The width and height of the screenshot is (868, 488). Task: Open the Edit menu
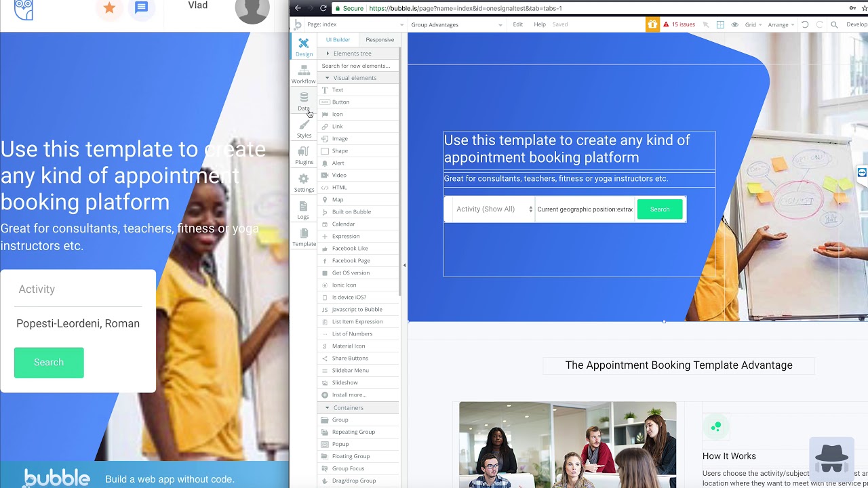coord(518,24)
